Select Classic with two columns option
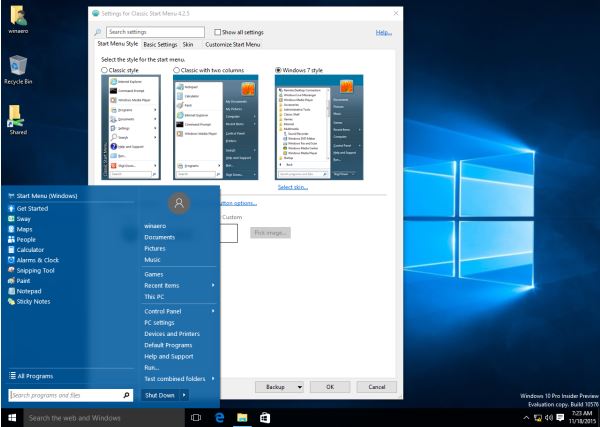The width and height of the screenshot is (600, 427). pos(176,70)
